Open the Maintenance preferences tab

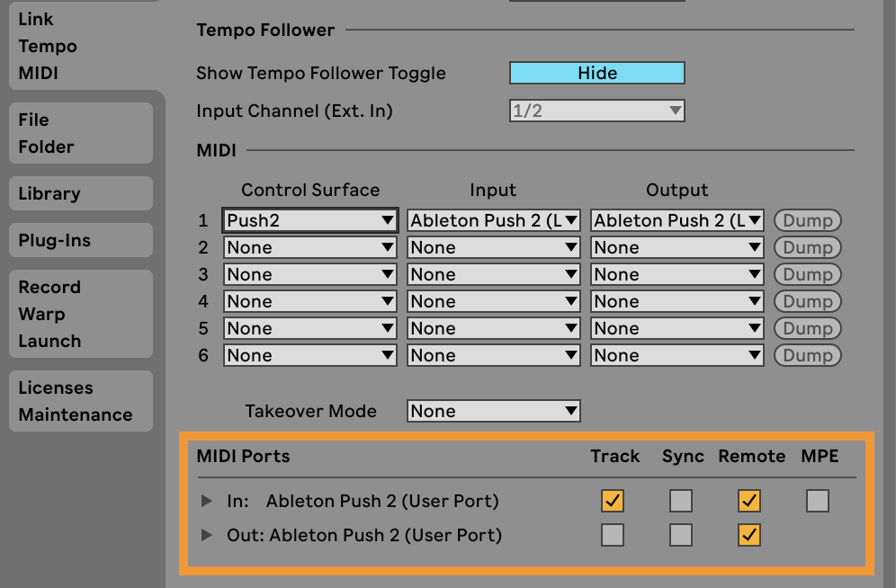coord(76,414)
